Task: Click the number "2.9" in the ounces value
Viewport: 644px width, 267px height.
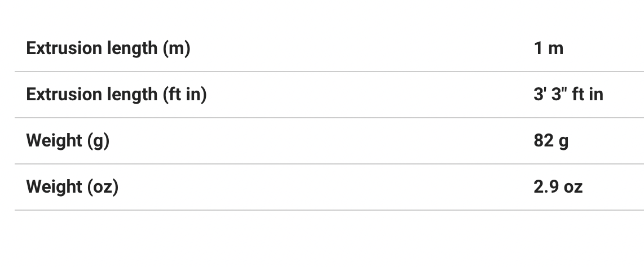Action: (546, 187)
